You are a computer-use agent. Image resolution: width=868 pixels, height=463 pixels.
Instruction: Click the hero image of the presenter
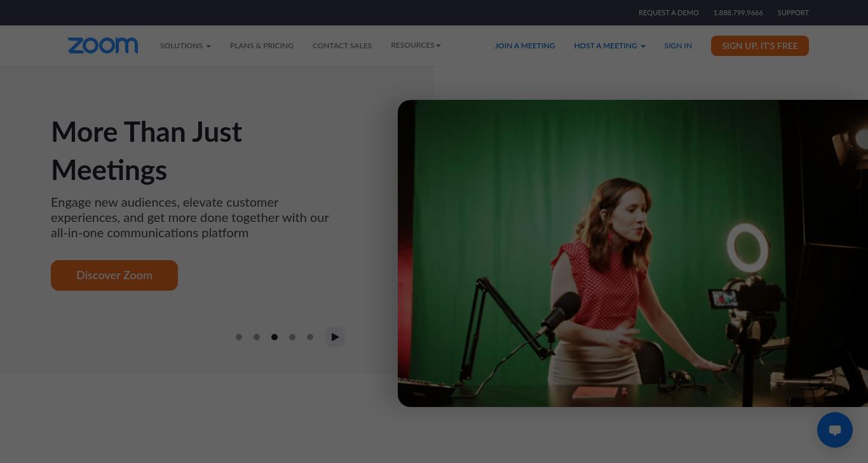click(x=633, y=253)
